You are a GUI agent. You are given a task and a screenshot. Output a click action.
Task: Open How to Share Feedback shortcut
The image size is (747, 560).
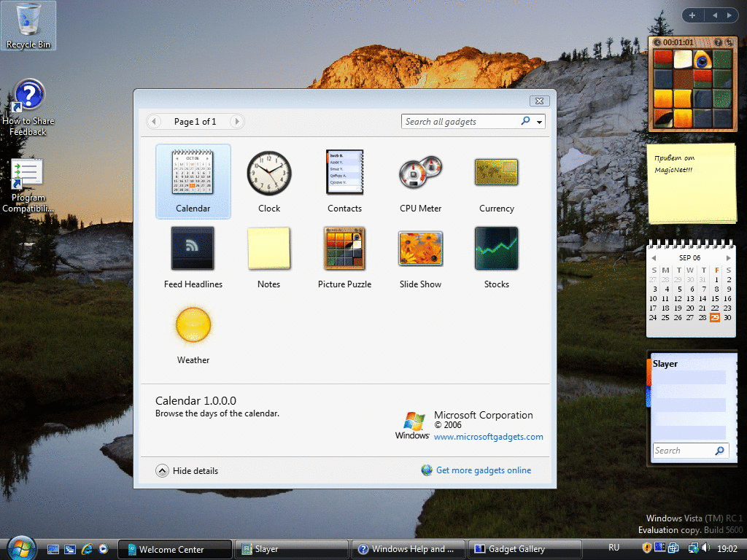pyautogui.click(x=28, y=108)
